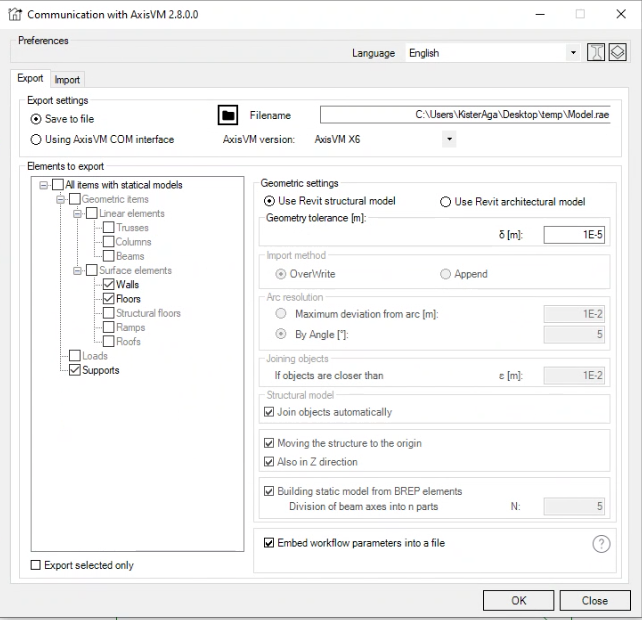Click the beam division N field
The width and height of the screenshot is (642, 620).
pyautogui.click(x=574, y=506)
